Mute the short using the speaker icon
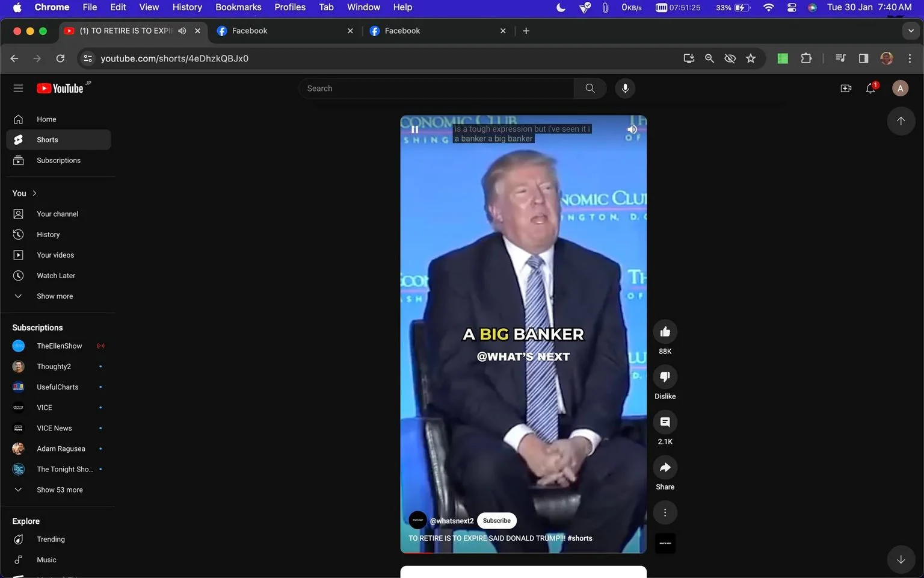The width and height of the screenshot is (924, 578). tap(632, 129)
